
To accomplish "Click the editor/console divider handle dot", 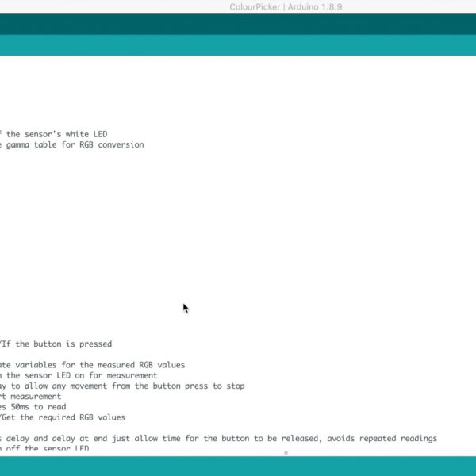I will [x=286, y=453].
